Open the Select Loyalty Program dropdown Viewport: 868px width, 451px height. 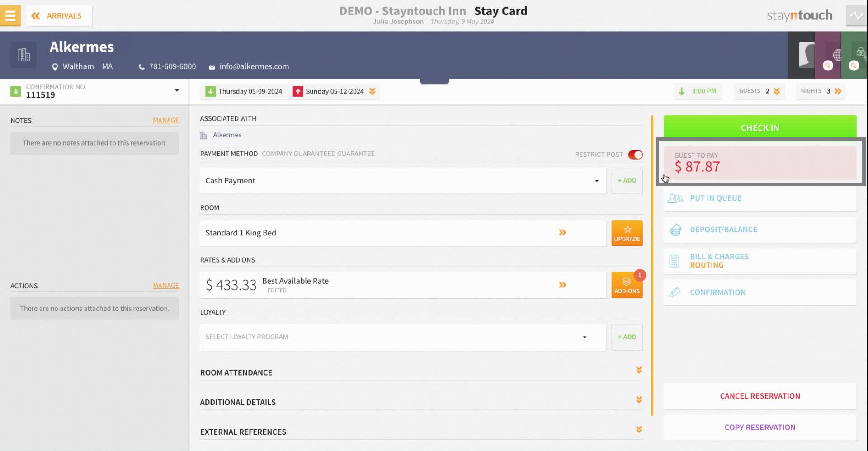click(x=403, y=337)
